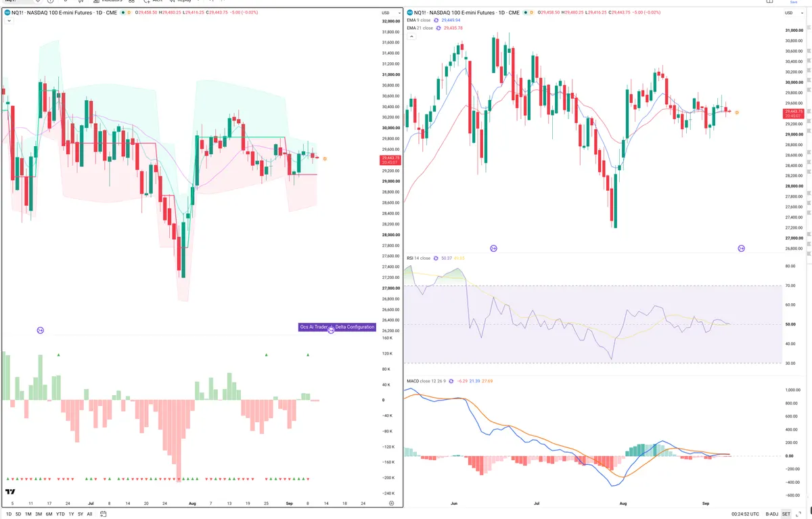Select the 5D time range
Image resolution: width=812 pixels, height=519 pixels.
pos(18,514)
